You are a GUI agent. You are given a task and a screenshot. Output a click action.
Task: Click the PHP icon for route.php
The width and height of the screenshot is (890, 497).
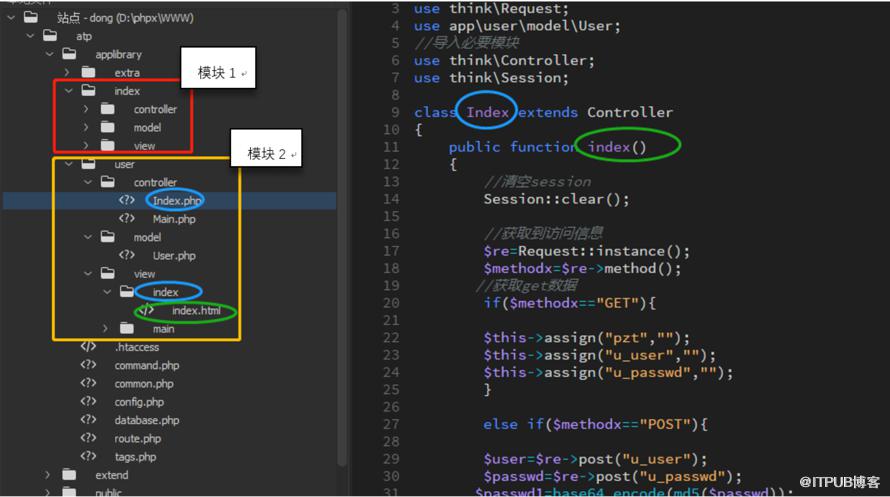pos(88,437)
